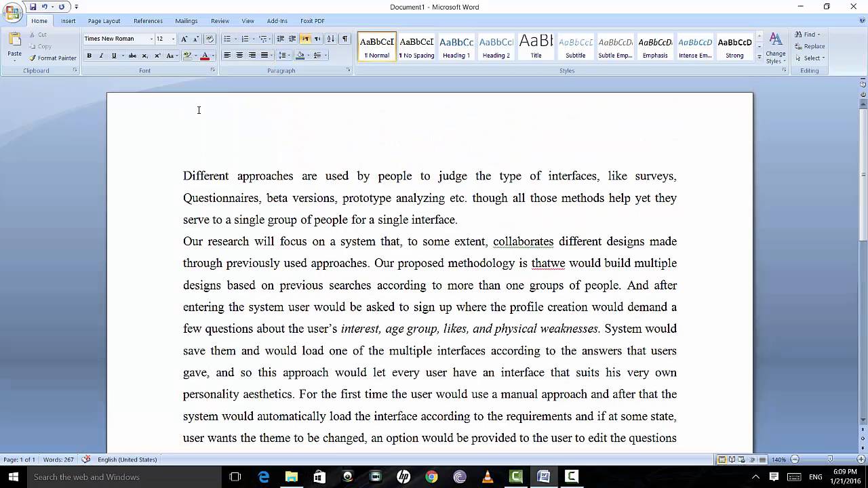Toggle left-to-right text direction
The image size is (868, 488).
(305, 39)
